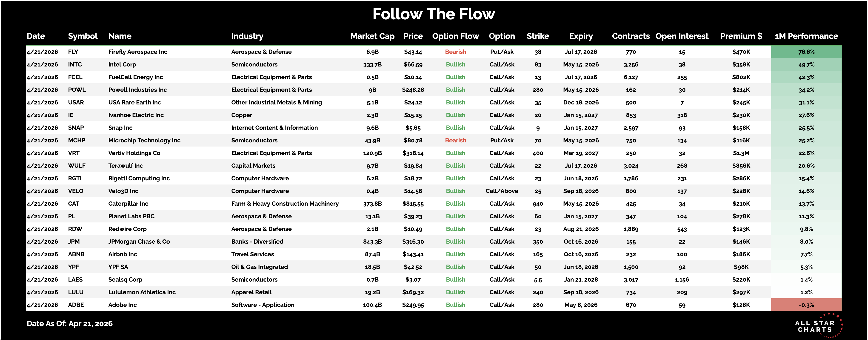Click the FLY ticker symbol
Image resolution: width=868 pixels, height=340 pixels.
[73, 52]
